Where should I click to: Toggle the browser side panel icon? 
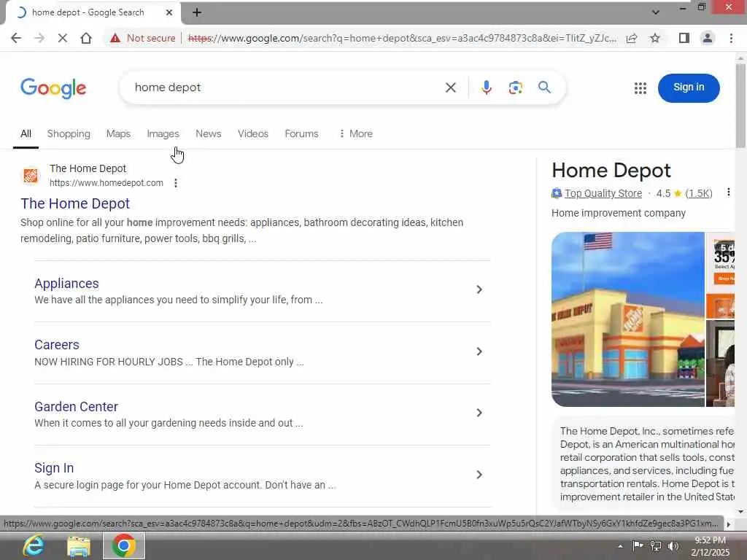[x=684, y=38]
